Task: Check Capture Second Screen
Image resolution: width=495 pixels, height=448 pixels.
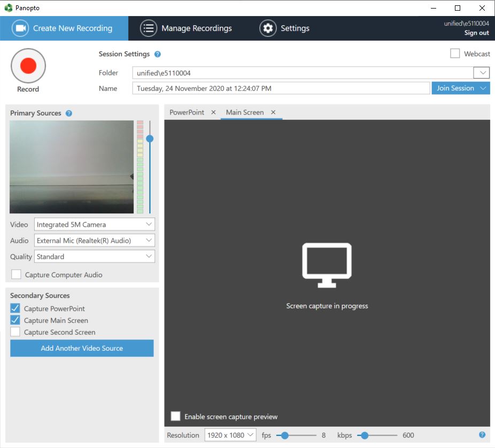Action: pos(15,332)
